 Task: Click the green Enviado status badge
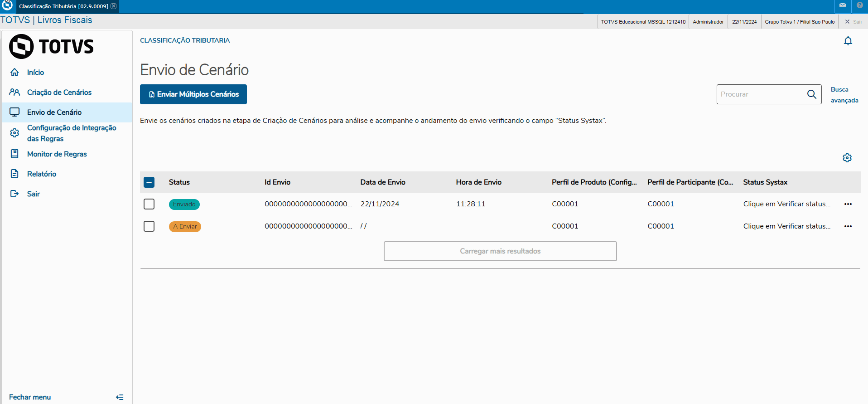tap(184, 204)
